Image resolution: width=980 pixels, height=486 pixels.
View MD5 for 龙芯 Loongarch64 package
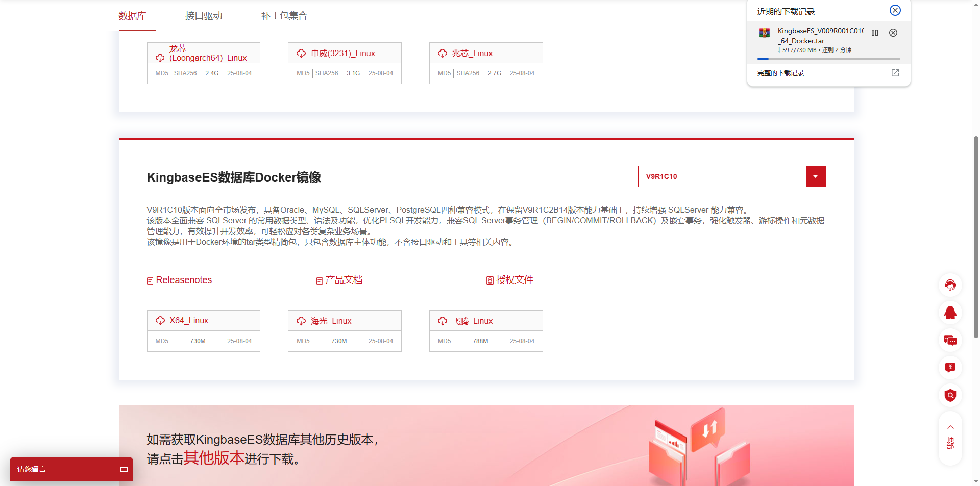click(x=162, y=73)
